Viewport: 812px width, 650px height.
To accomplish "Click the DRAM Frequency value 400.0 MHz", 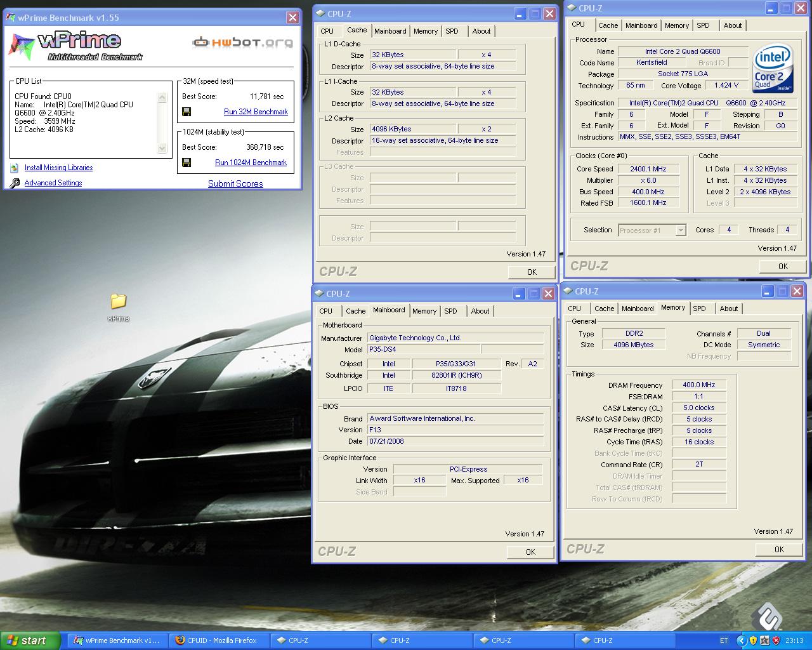I will pyautogui.click(x=699, y=385).
